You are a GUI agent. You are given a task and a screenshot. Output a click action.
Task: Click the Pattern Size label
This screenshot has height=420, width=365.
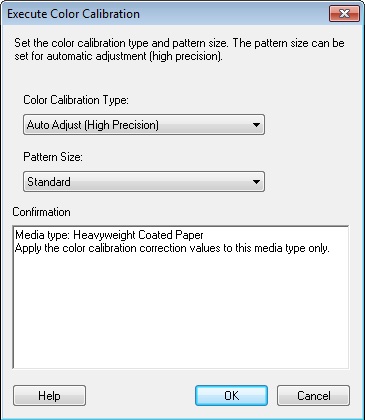point(53,157)
